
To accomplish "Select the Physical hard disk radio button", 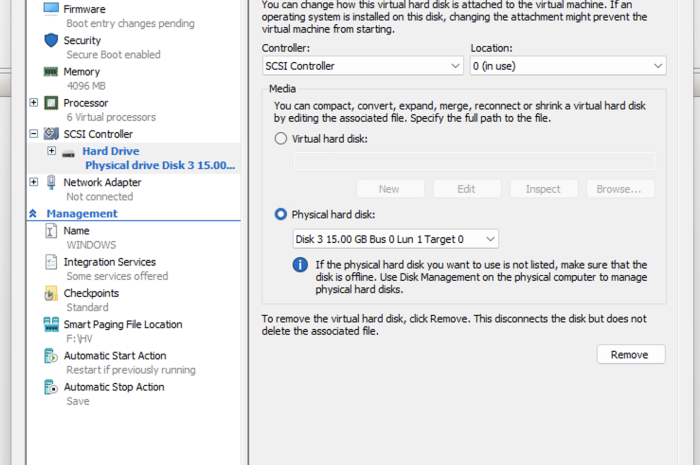I will 281,214.
